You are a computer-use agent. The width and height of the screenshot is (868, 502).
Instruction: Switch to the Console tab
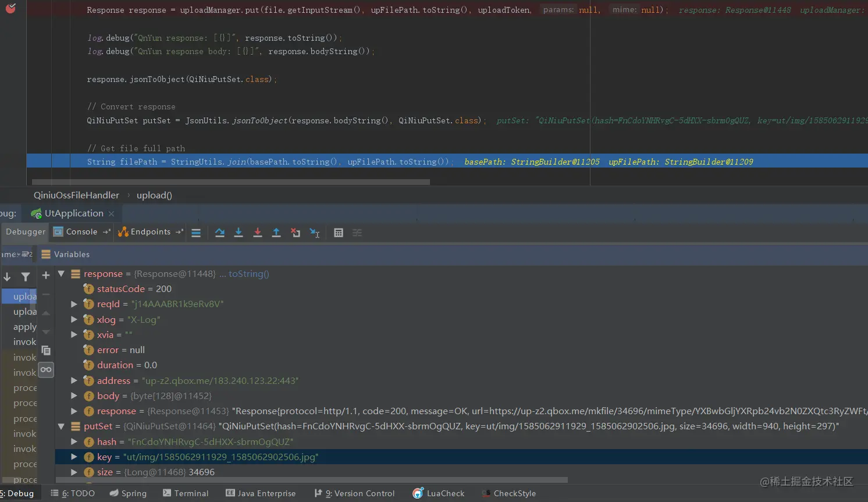pyautogui.click(x=81, y=232)
